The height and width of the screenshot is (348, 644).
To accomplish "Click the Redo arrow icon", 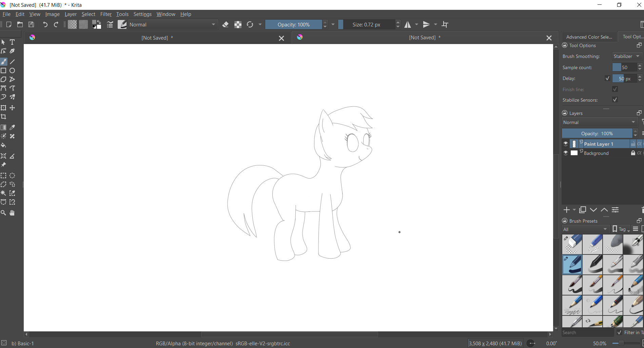I will click(56, 24).
